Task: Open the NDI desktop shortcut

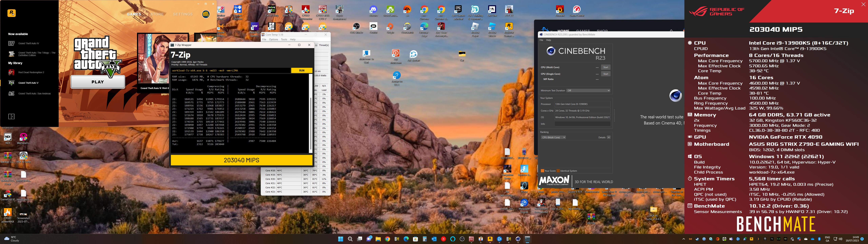Action: 7,138
